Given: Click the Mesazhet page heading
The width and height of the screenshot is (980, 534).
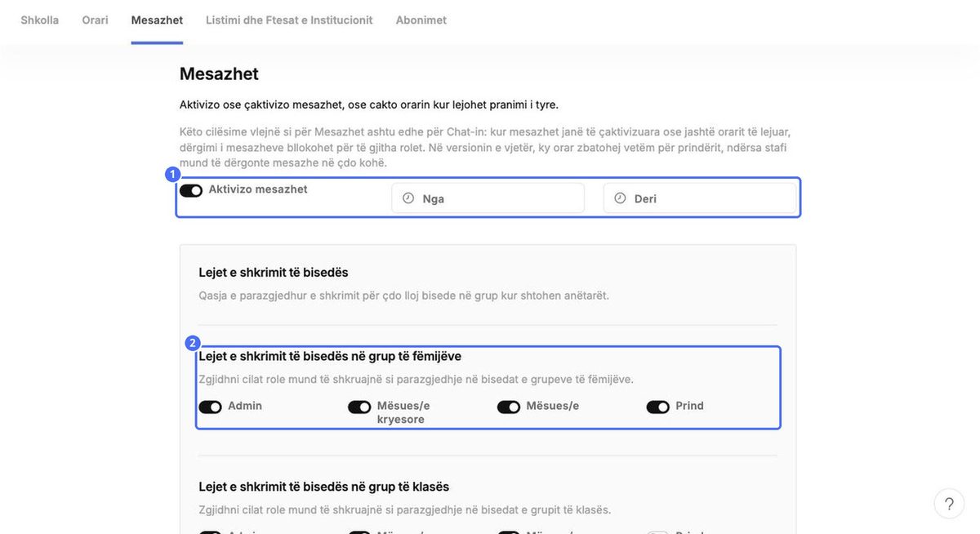Looking at the screenshot, I should 219,73.
